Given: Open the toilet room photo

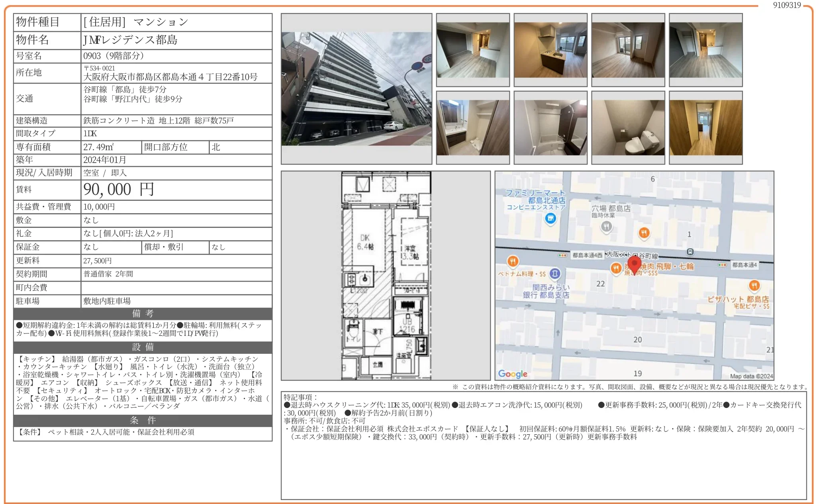Looking at the screenshot, I should [x=628, y=127].
